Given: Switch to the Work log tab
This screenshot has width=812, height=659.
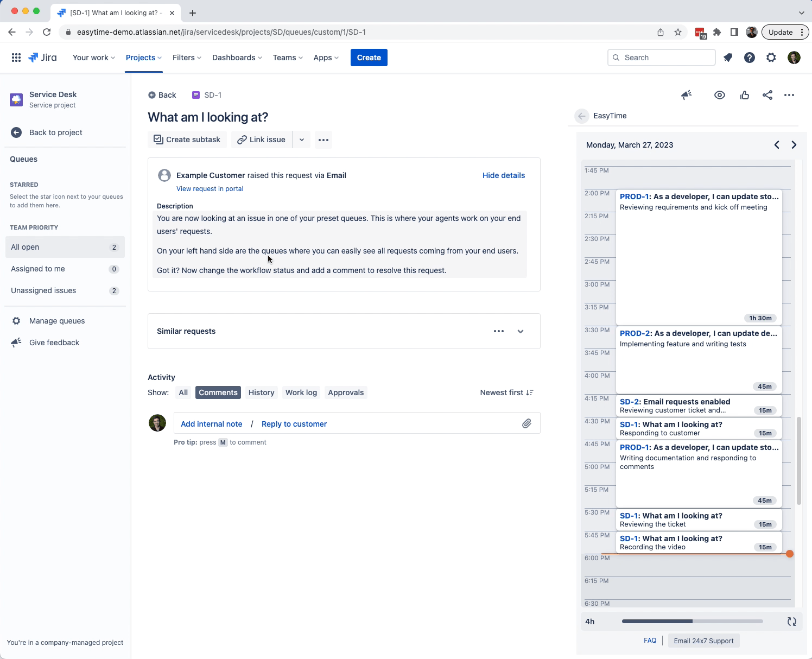Looking at the screenshot, I should pos(301,392).
